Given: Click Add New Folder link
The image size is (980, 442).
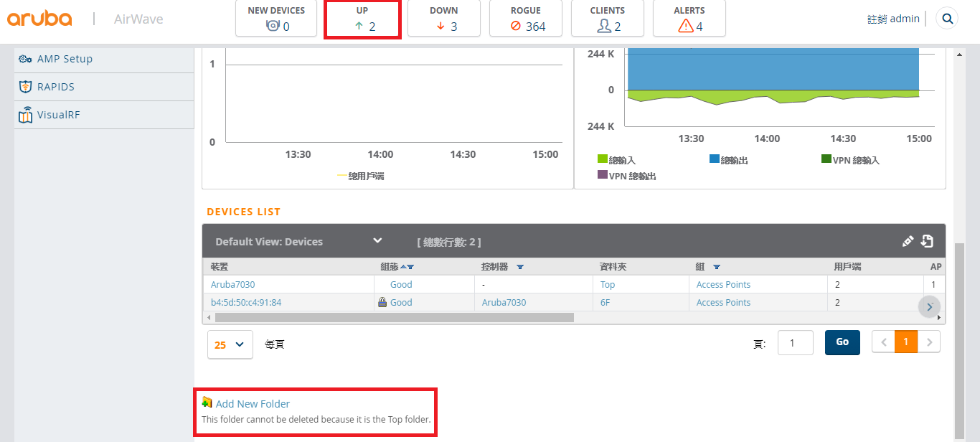Looking at the screenshot, I should point(253,404).
